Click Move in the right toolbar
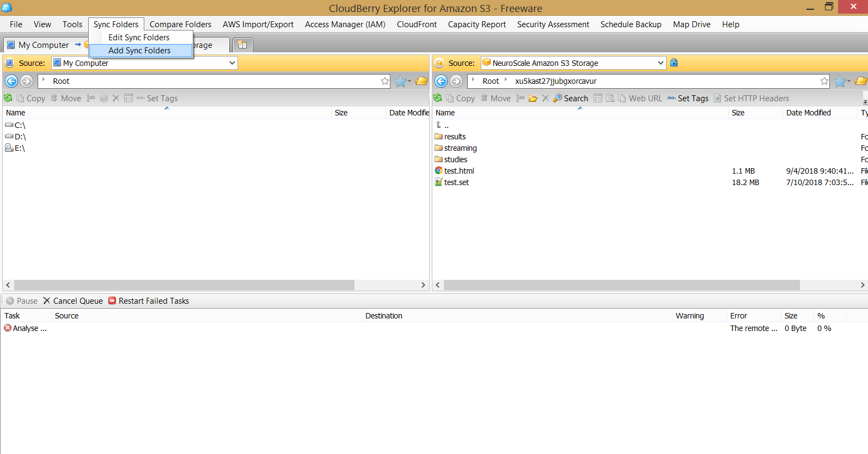 (496, 99)
